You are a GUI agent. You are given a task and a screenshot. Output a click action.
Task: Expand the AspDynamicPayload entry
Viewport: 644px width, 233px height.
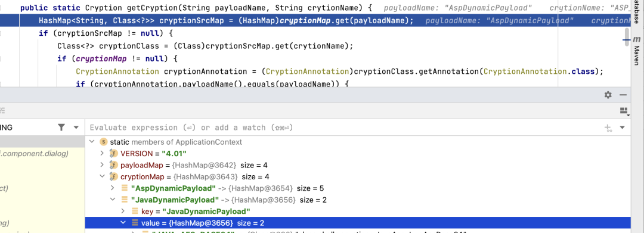pyautogui.click(x=113, y=188)
